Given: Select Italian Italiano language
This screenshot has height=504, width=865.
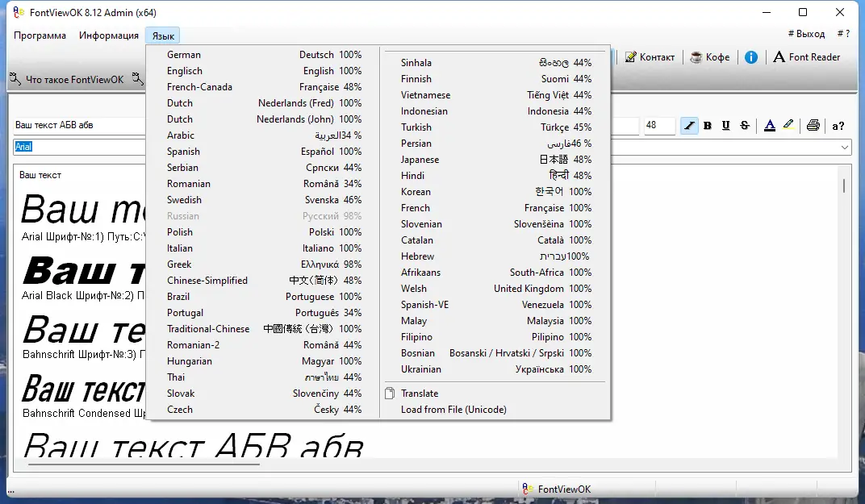Looking at the screenshot, I should click(264, 248).
